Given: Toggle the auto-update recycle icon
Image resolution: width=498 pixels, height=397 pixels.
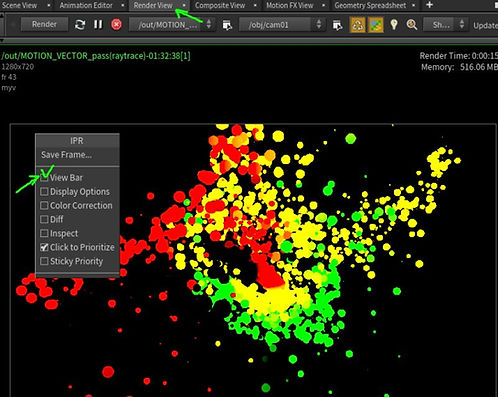Looking at the screenshot, I should click(x=357, y=25).
